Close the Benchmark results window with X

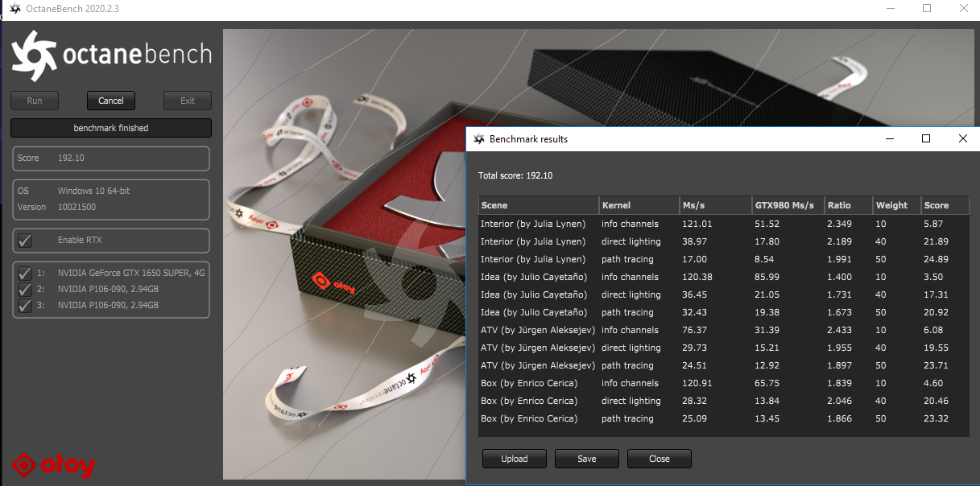pyautogui.click(x=962, y=138)
